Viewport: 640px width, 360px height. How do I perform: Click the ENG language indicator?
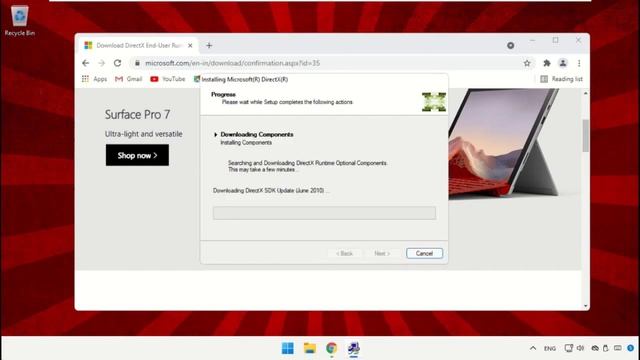point(550,349)
